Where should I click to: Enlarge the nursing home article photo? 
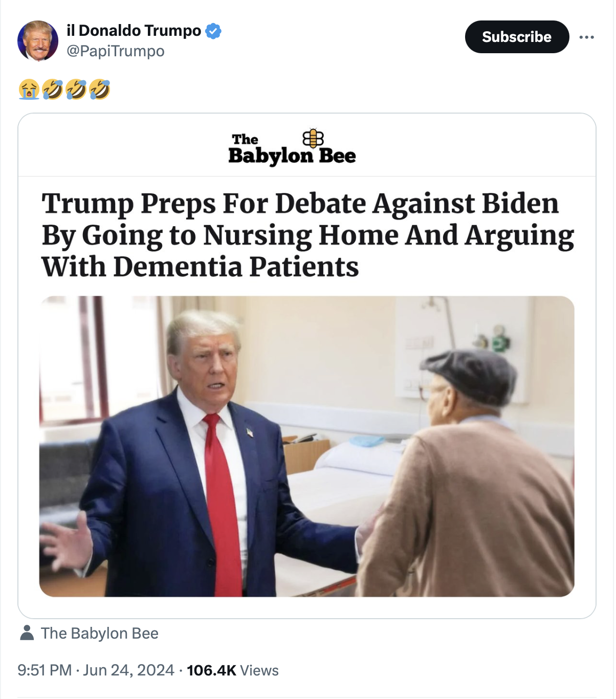coord(307,446)
